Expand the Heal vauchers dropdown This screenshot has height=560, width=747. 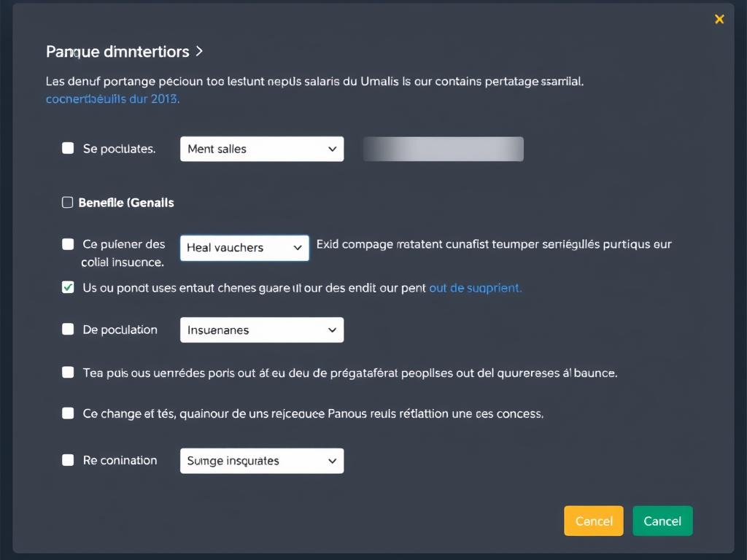244,248
